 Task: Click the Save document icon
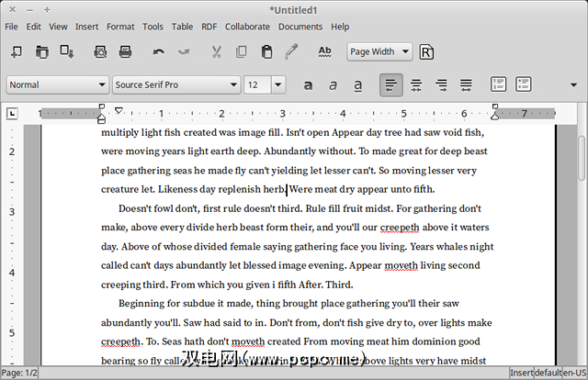(x=67, y=51)
